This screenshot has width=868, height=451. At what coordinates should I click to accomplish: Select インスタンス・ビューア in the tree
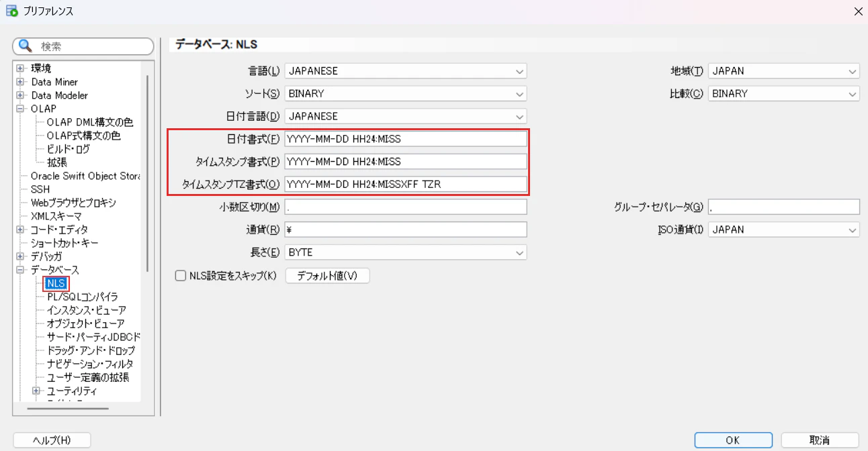(86, 310)
